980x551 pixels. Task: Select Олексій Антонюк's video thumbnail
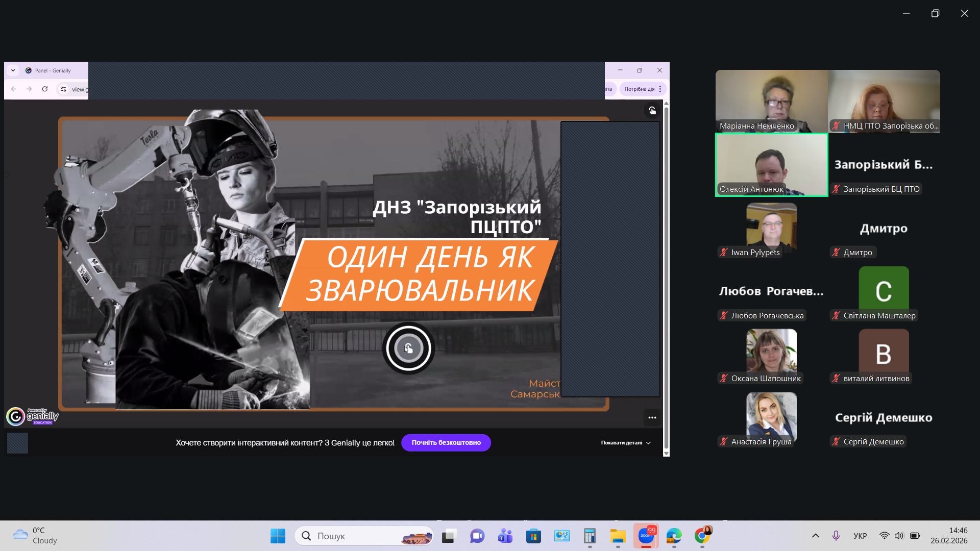771,164
